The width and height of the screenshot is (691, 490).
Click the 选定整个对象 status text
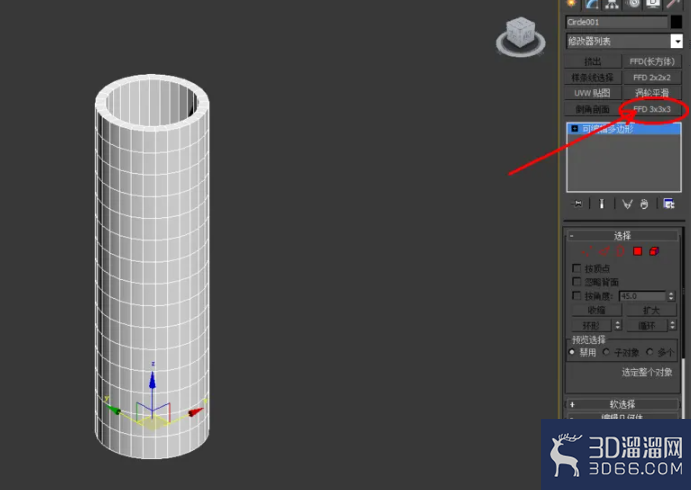click(647, 372)
